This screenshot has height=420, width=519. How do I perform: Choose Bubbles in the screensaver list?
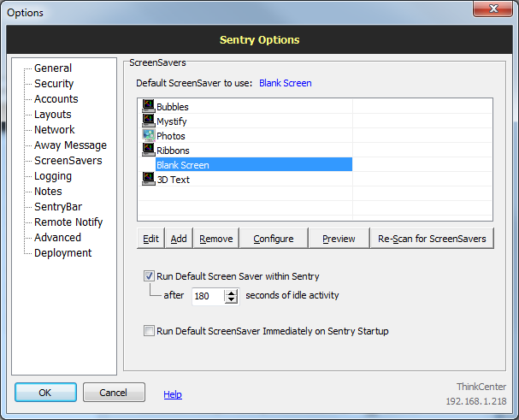173,107
